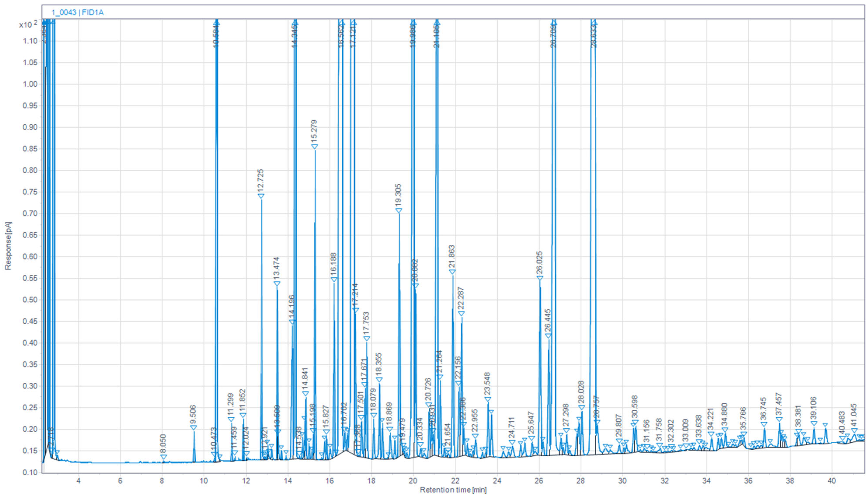
Task: Select the small peak marker at 8.050
Action: pyautogui.click(x=164, y=457)
